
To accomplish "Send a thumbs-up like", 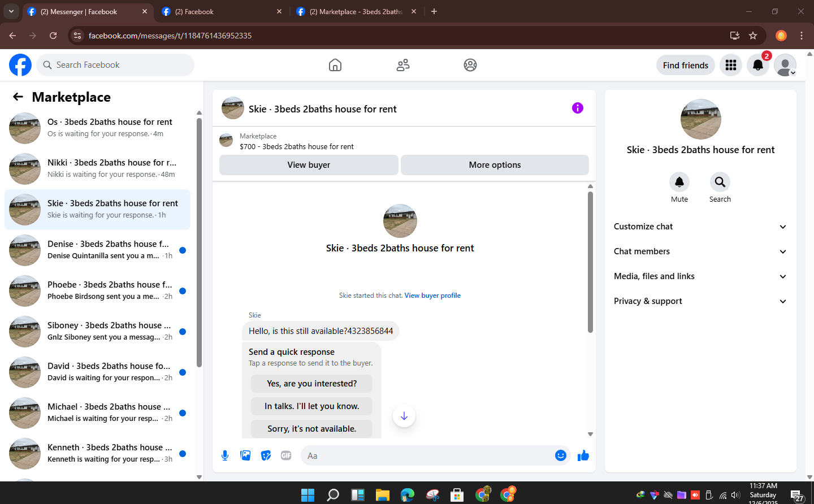I will [x=583, y=455].
